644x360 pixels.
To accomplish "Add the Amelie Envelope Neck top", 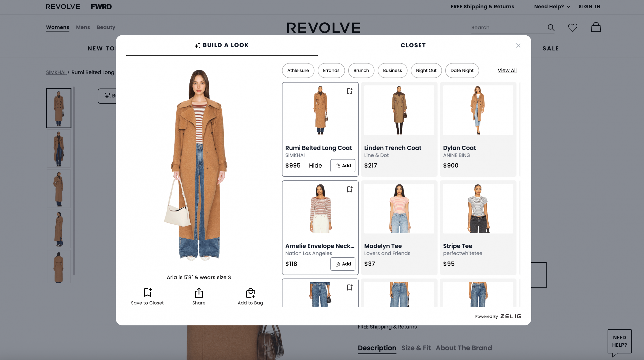I will pyautogui.click(x=343, y=264).
